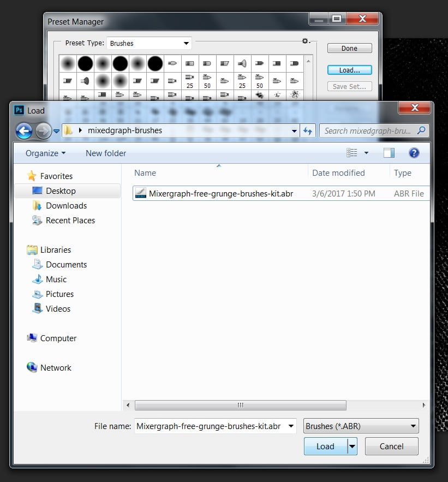Sort files by Date modified column

point(338,173)
